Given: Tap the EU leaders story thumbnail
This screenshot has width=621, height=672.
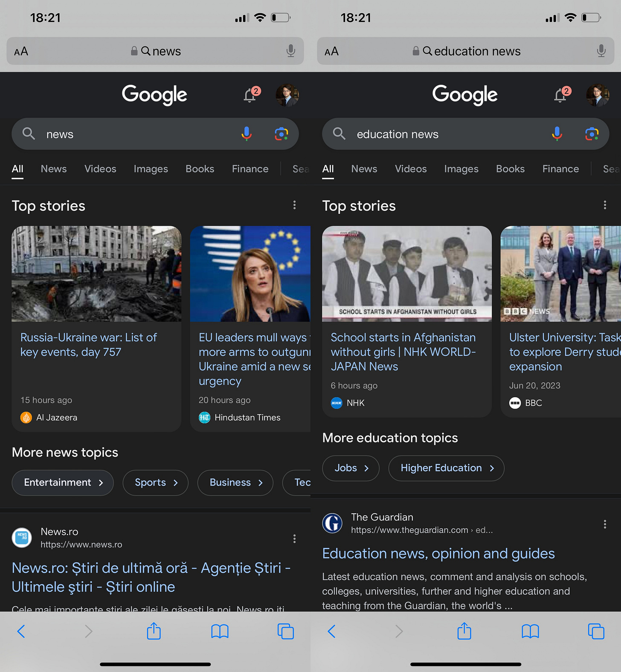Looking at the screenshot, I should [x=250, y=273].
